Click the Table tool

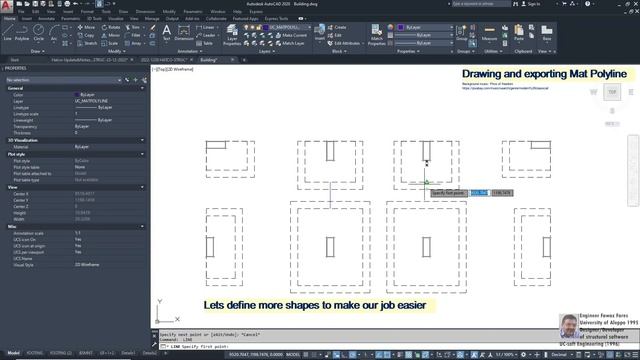[204, 43]
